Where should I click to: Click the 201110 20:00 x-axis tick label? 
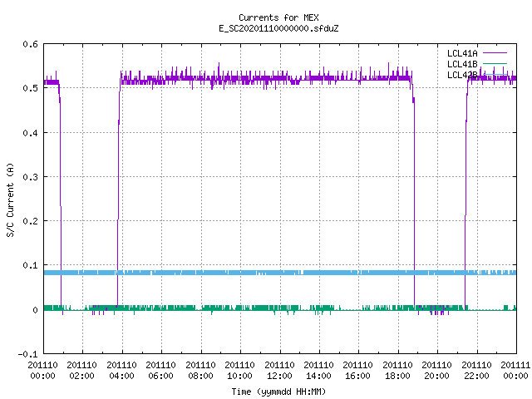[x=436, y=371]
